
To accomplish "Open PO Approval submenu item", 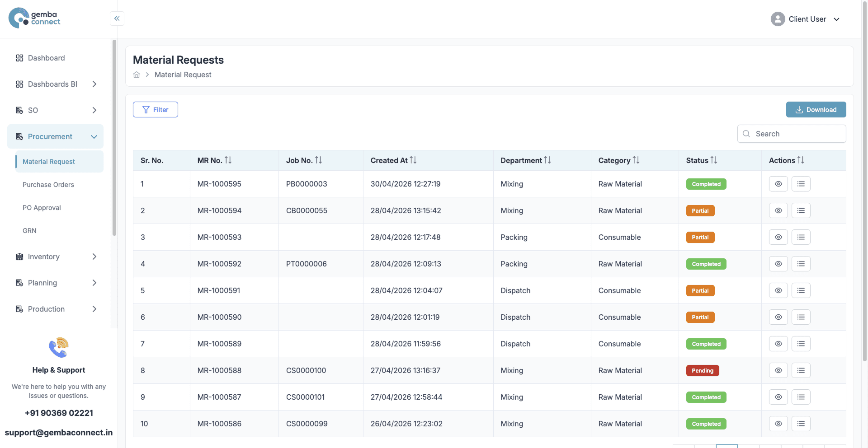I will (x=42, y=208).
